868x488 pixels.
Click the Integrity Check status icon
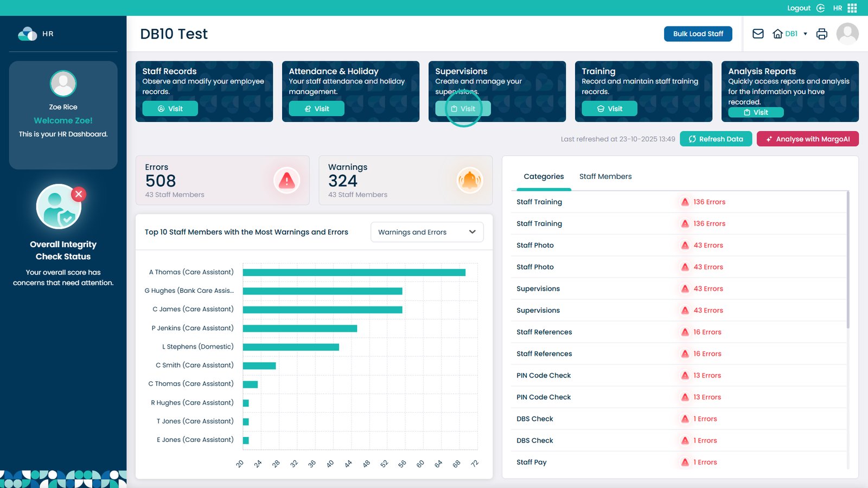(60, 207)
